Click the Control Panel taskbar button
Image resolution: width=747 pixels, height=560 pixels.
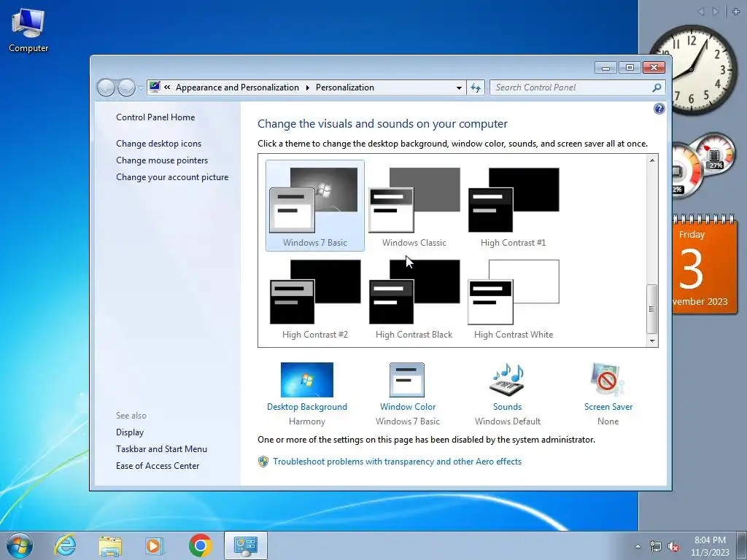[246, 545]
